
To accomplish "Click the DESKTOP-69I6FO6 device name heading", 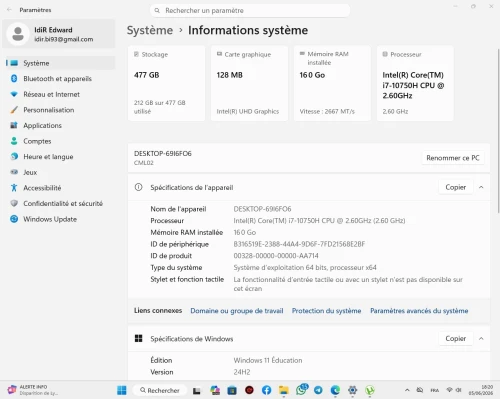I will tap(163, 154).
